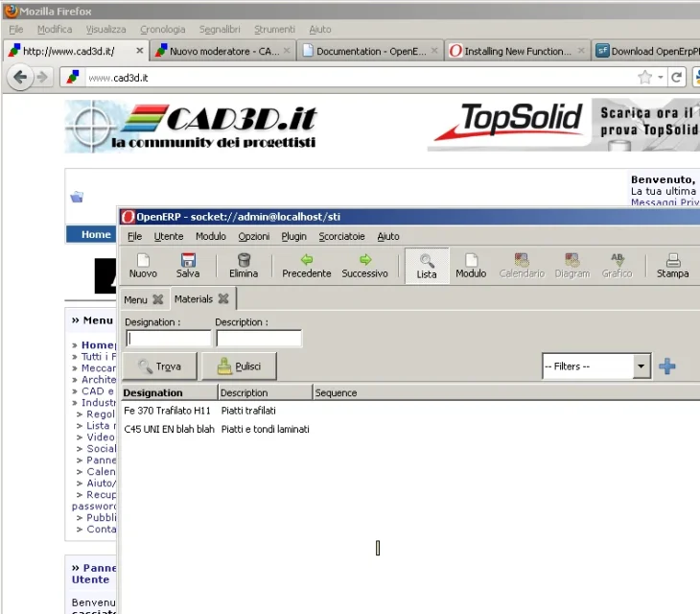Screen dimensions: 700x614
Task: Open the Scorciatoie menu
Action: click(341, 236)
